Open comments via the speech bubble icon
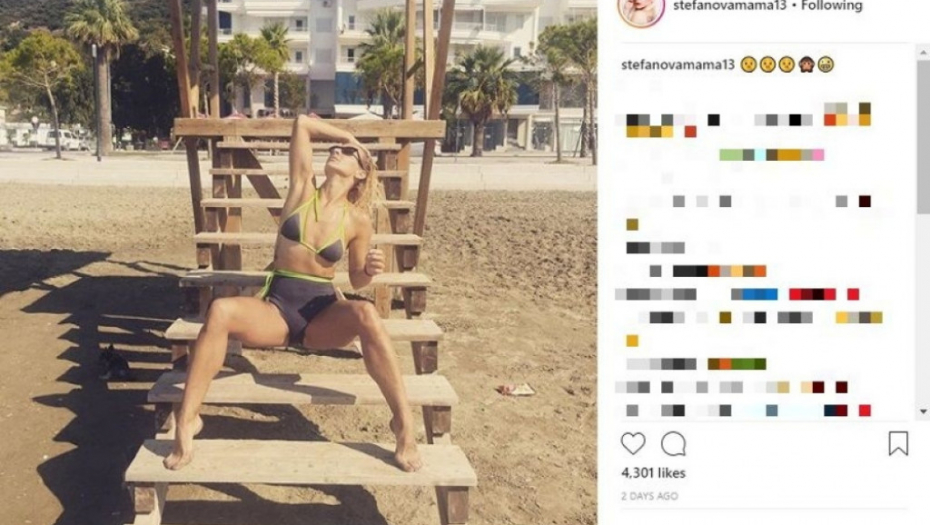This screenshot has width=930, height=525. click(673, 444)
